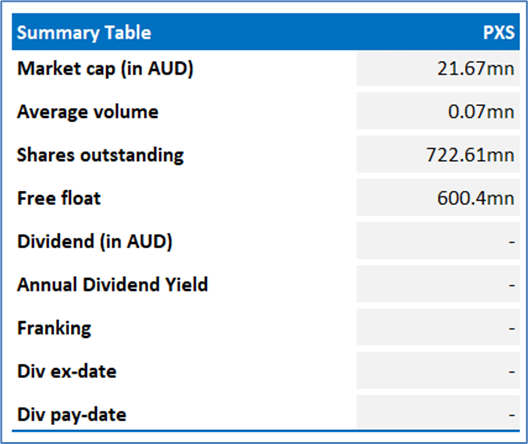Click the Franking row label
The image size is (528, 444).
point(54,328)
